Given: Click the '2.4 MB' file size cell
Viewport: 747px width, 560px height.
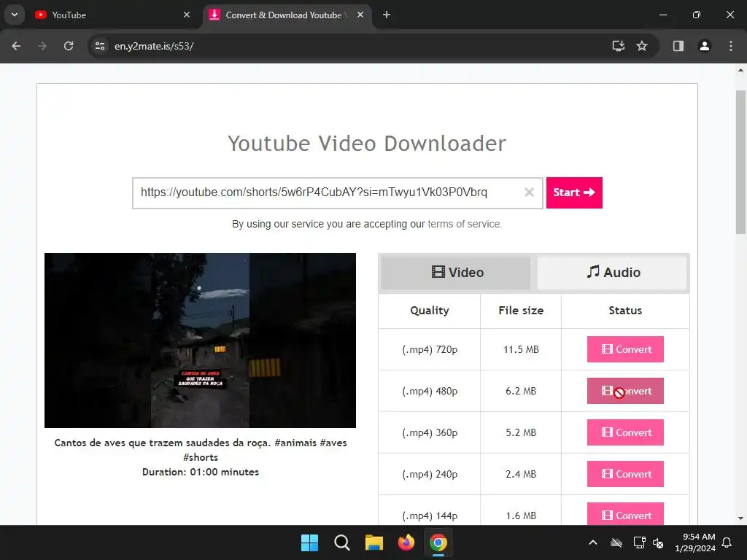Looking at the screenshot, I should click(x=521, y=474).
